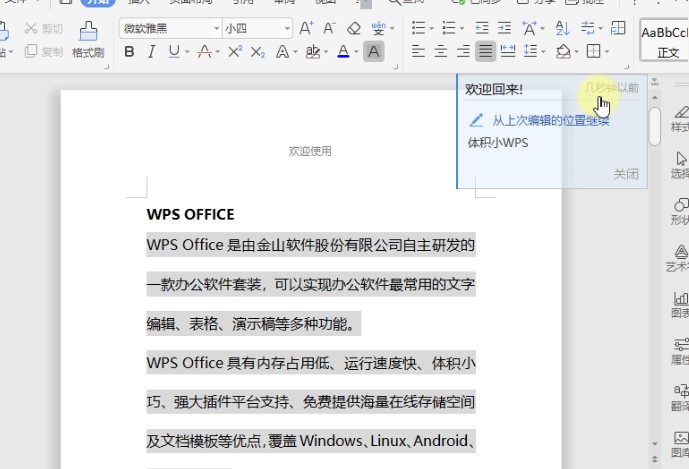Toggle Bold formatting

click(x=129, y=52)
